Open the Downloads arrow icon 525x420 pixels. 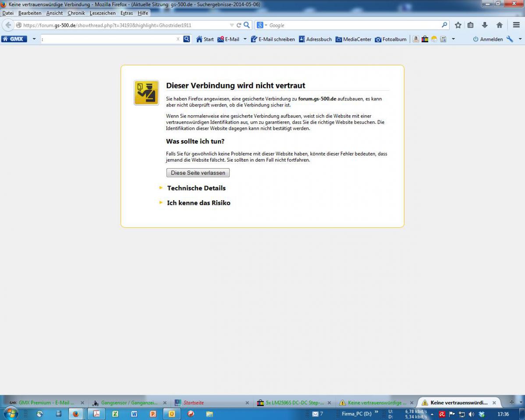point(485,25)
